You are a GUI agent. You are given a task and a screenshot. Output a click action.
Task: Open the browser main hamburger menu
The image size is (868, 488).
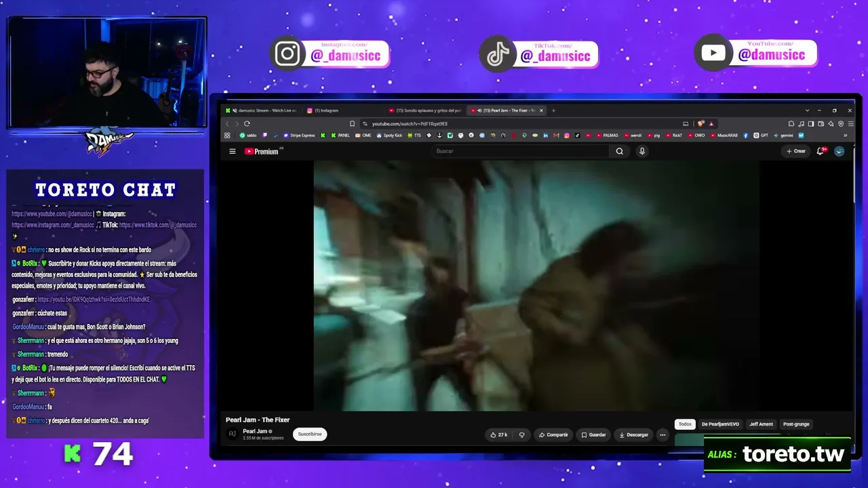tap(850, 123)
